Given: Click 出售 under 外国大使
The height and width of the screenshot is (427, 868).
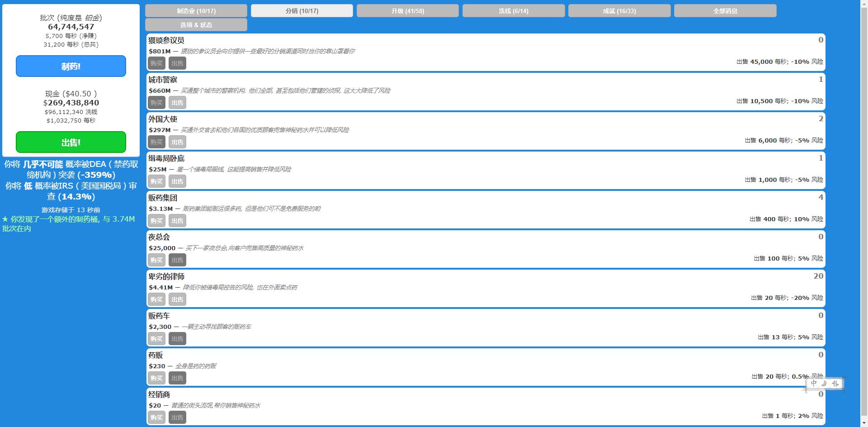Looking at the screenshot, I should point(177,142).
